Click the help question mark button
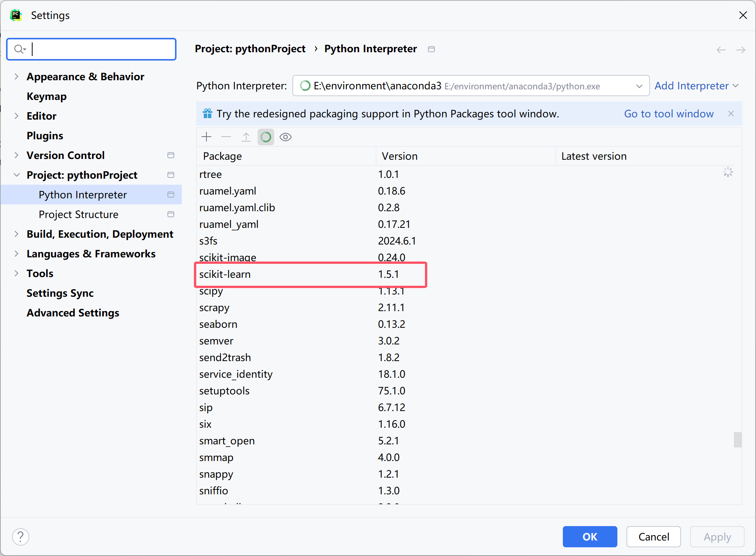 [20, 537]
